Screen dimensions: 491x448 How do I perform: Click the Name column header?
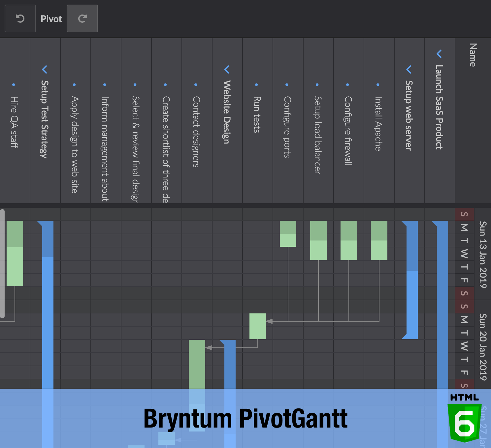473,121
